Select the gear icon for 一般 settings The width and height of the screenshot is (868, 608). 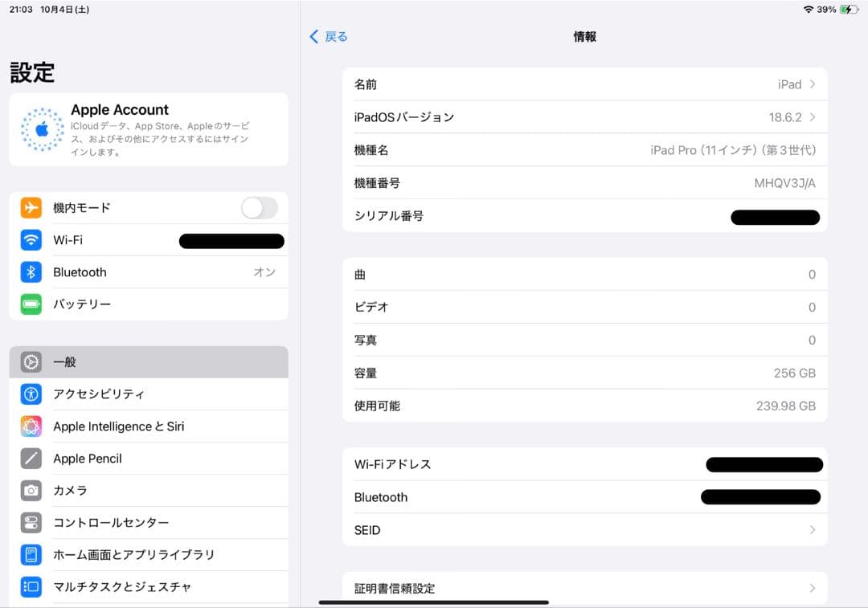31,361
